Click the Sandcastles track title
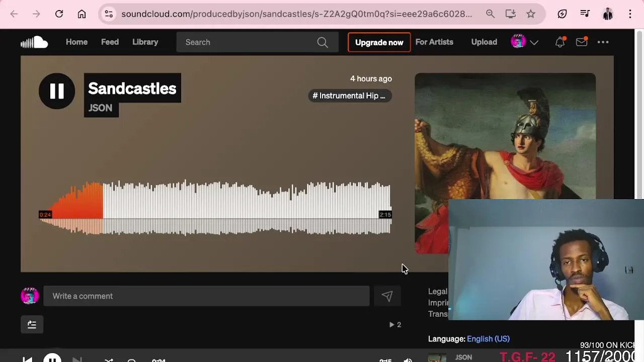 [132, 88]
